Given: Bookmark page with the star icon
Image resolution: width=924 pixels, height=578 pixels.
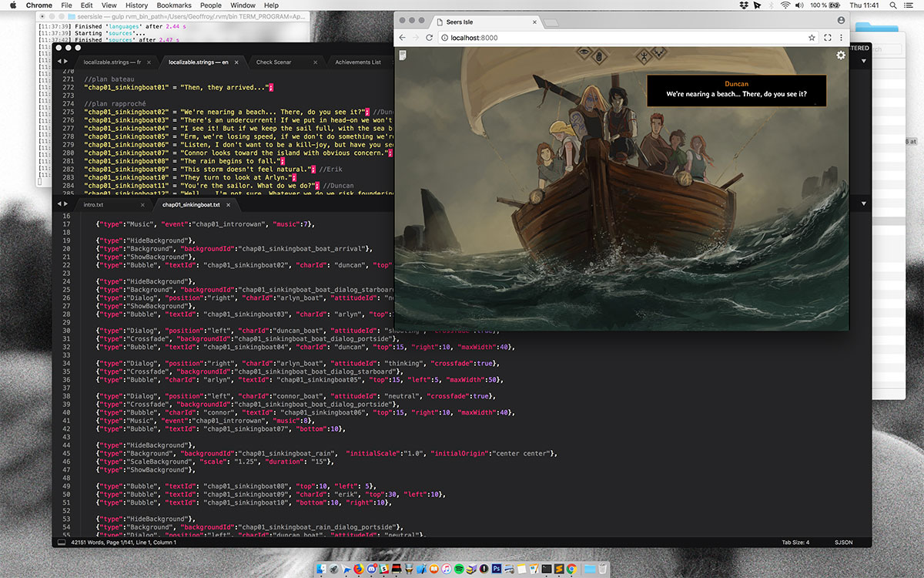Looking at the screenshot, I should pos(812,37).
